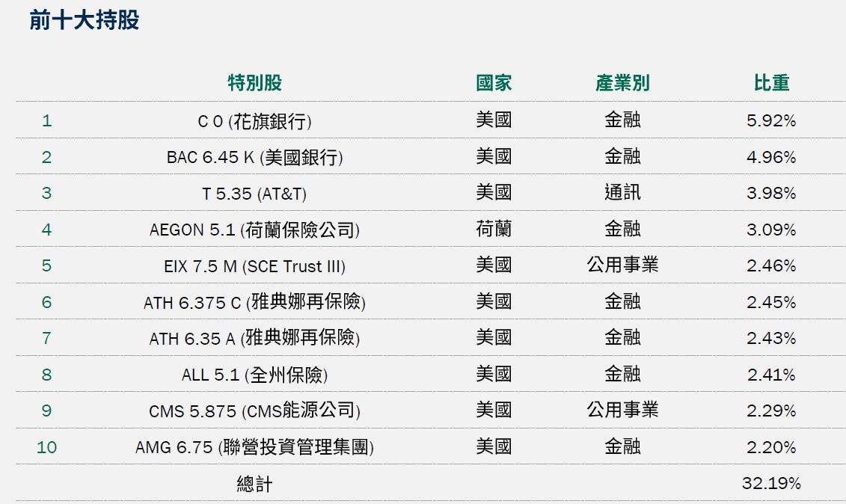Click the 前十大持股 heading
Image resolution: width=846 pixels, height=504 pixels.
coord(85,20)
